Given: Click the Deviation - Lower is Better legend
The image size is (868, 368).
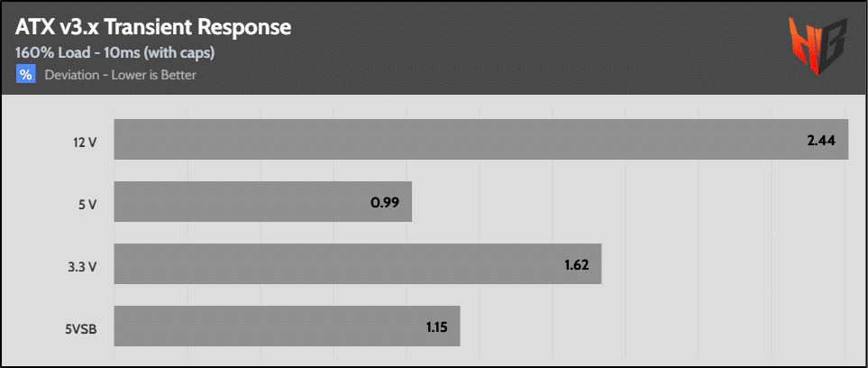Looking at the screenshot, I should (120, 75).
